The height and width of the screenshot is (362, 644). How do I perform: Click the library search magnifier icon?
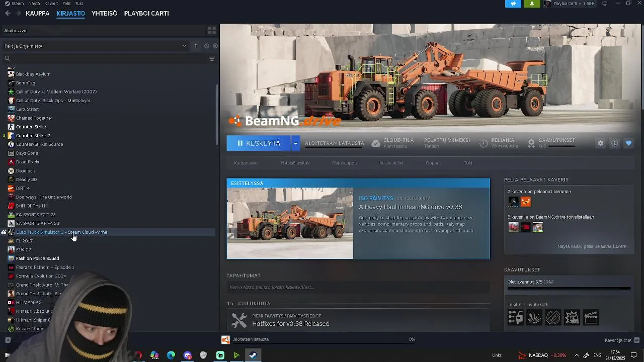click(7, 59)
